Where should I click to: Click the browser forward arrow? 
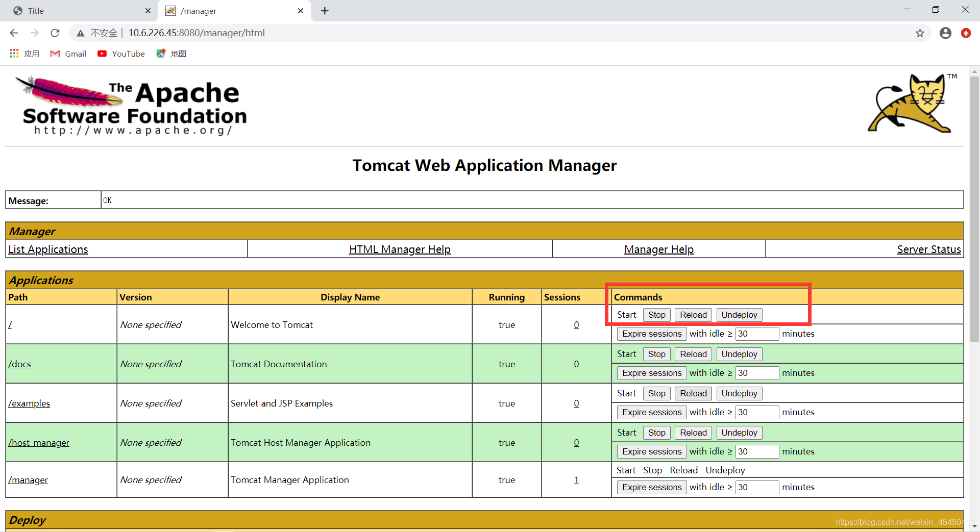coord(34,33)
